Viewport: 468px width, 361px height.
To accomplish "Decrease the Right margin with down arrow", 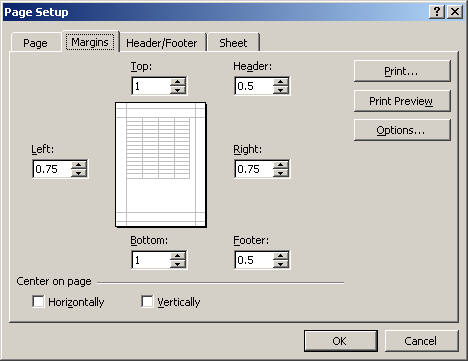I will [x=281, y=173].
